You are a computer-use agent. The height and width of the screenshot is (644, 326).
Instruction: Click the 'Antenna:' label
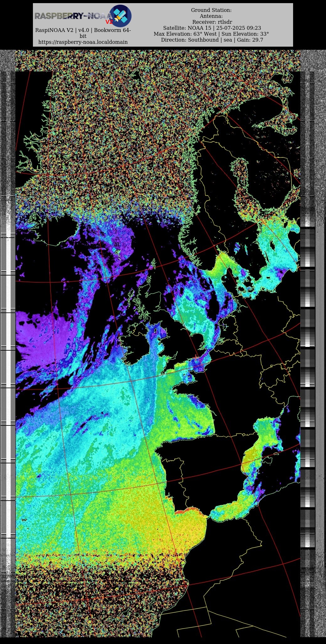pos(211,16)
